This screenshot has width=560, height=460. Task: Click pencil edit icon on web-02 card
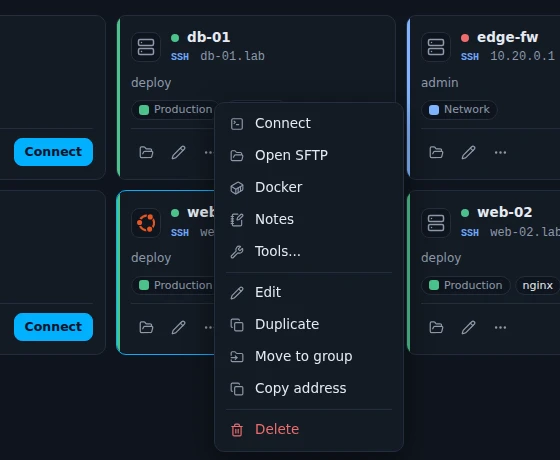pos(468,328)
